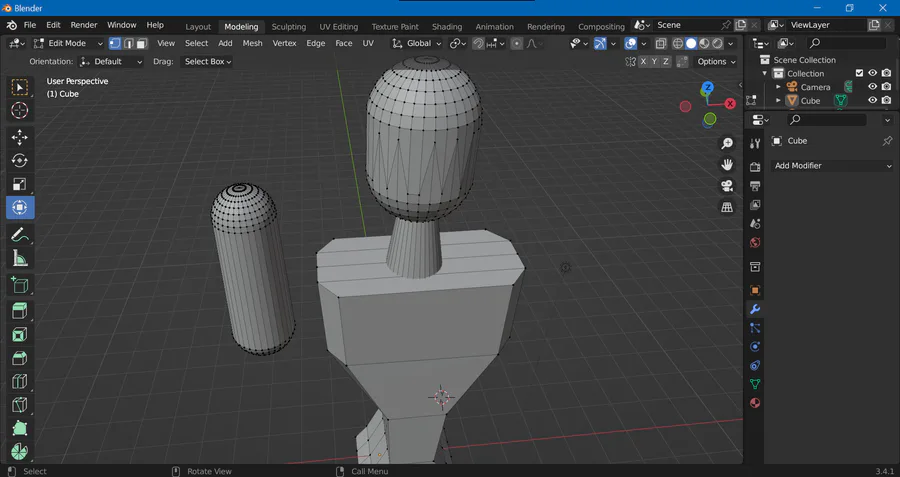
Task: Open the Mesh menu
Action: pos(252,43)
